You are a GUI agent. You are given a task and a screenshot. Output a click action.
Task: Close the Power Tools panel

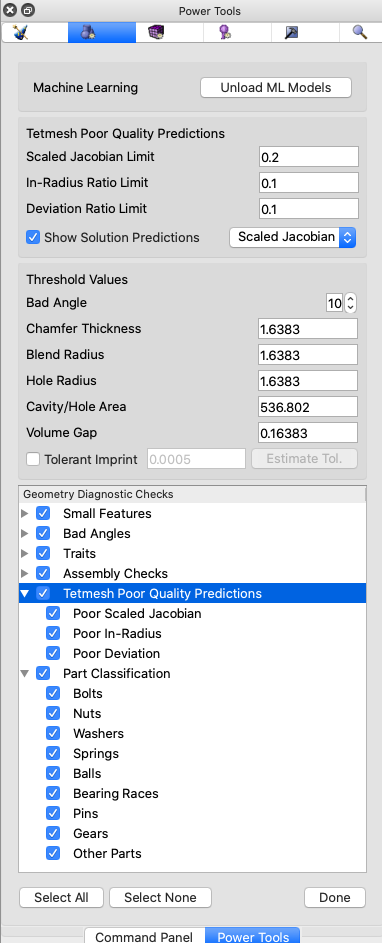(x=10, y=10)
